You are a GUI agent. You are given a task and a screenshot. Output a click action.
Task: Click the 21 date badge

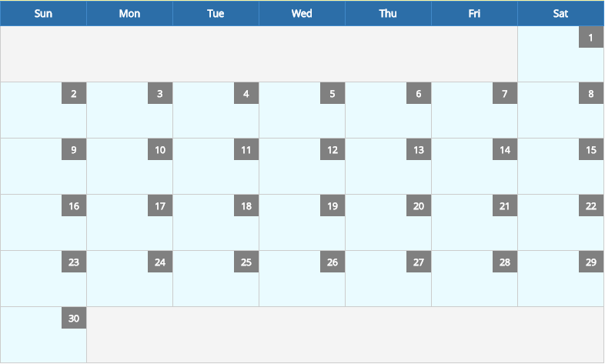pos(505,206)
